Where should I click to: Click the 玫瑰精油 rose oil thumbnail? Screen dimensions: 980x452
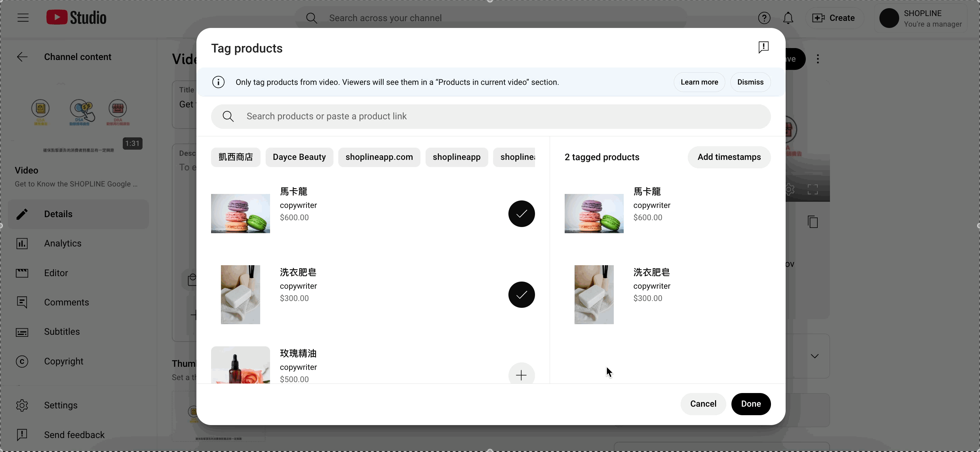pyautogui.click(x=240, y=365)
